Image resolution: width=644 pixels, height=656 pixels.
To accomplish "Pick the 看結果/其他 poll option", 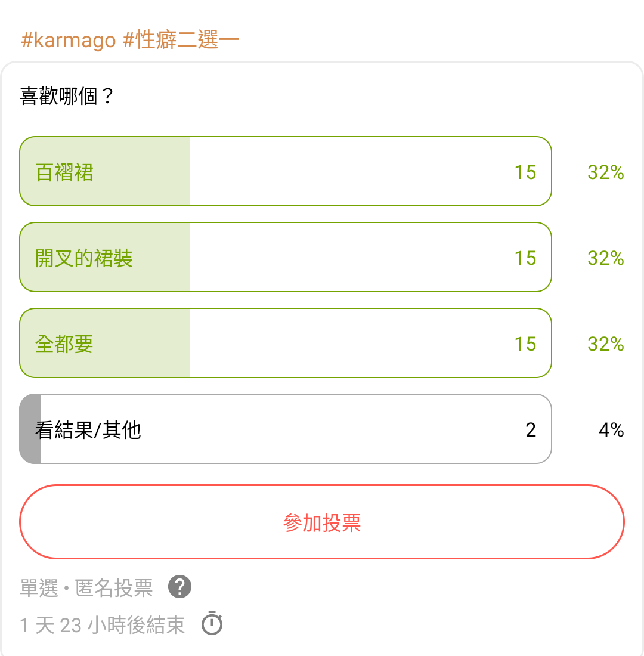I will [286, 429].
